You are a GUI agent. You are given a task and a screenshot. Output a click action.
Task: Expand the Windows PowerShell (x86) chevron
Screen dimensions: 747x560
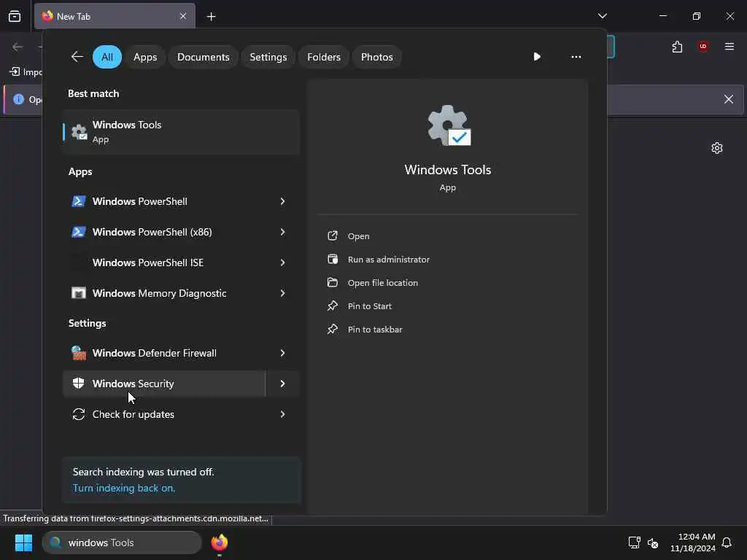click(282, 232)
